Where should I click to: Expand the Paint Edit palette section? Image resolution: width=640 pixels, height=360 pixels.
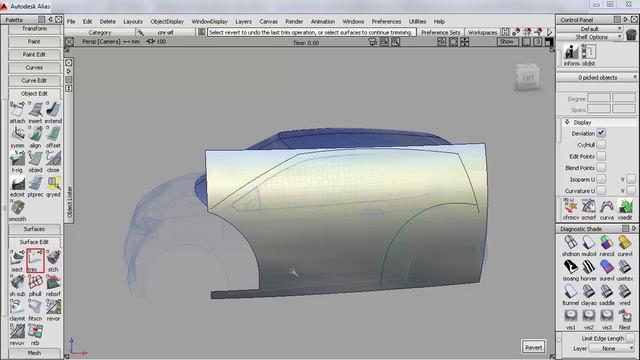coord(34,54)
